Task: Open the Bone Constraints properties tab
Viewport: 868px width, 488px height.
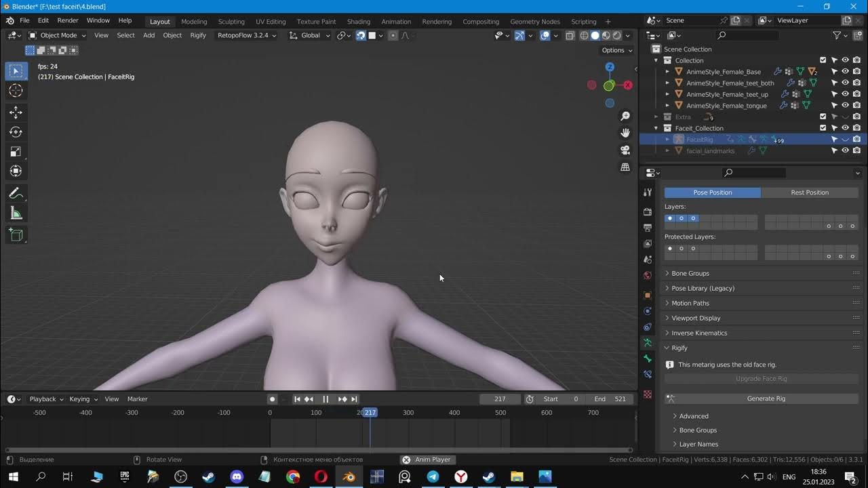Action: click(648, 374)
